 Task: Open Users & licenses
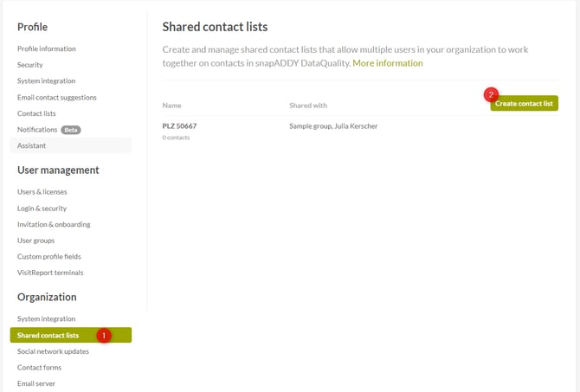(42, 192)
